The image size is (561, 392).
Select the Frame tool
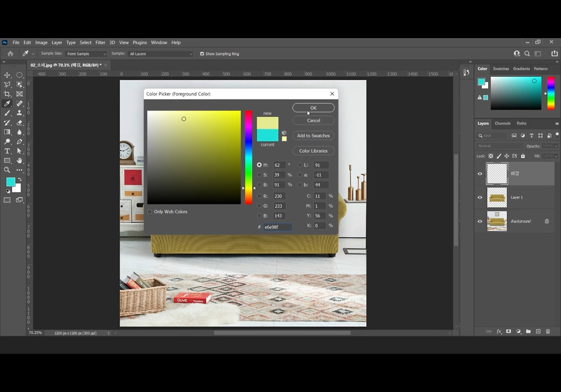tap(20, 94)
